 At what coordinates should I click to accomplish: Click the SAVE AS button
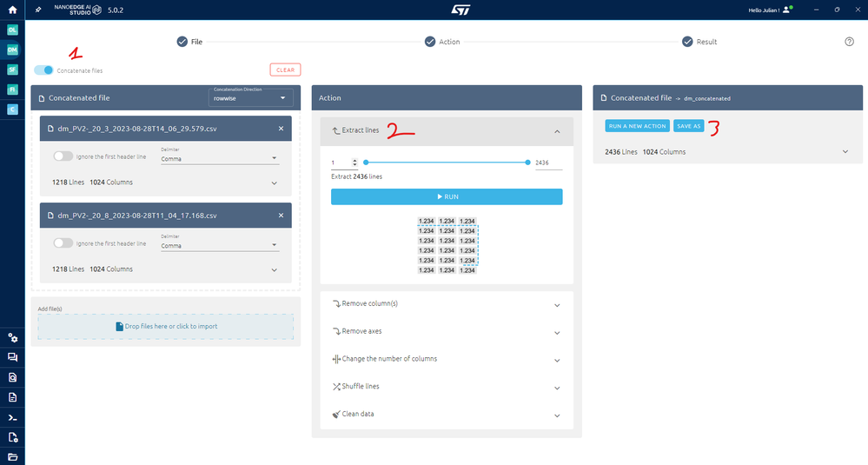[689, 126]
